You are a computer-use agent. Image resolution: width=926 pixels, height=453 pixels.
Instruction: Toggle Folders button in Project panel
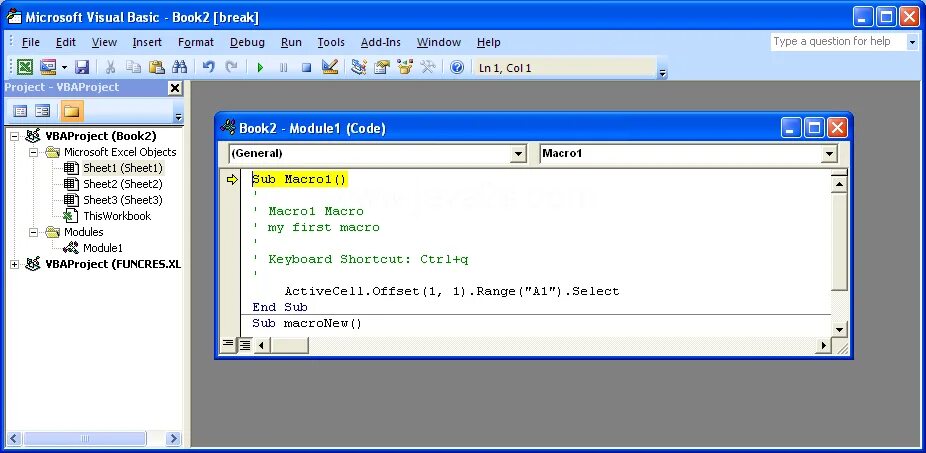point(72,110)
